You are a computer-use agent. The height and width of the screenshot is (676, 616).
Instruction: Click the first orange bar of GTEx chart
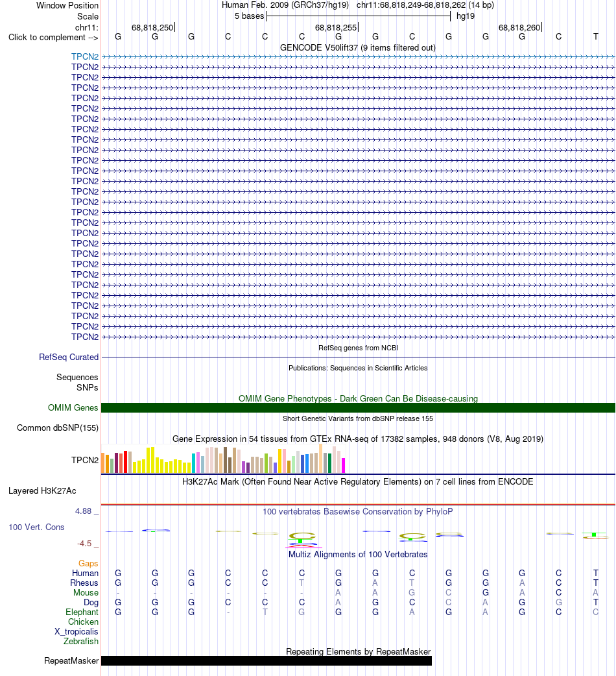tap(103, 463)
